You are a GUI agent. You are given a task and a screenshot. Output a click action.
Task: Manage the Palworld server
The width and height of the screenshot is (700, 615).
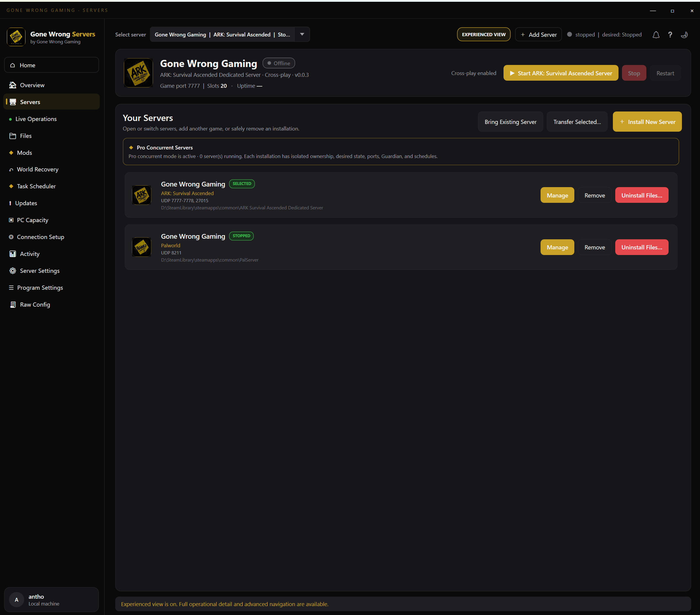tap(557, 247)
